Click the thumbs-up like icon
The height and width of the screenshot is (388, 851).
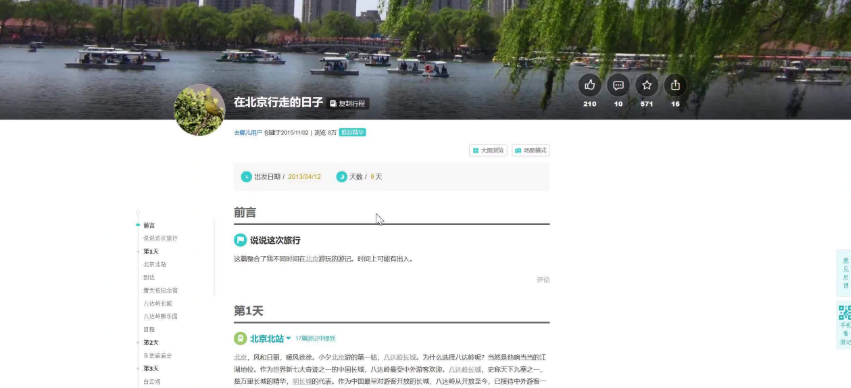589,85
